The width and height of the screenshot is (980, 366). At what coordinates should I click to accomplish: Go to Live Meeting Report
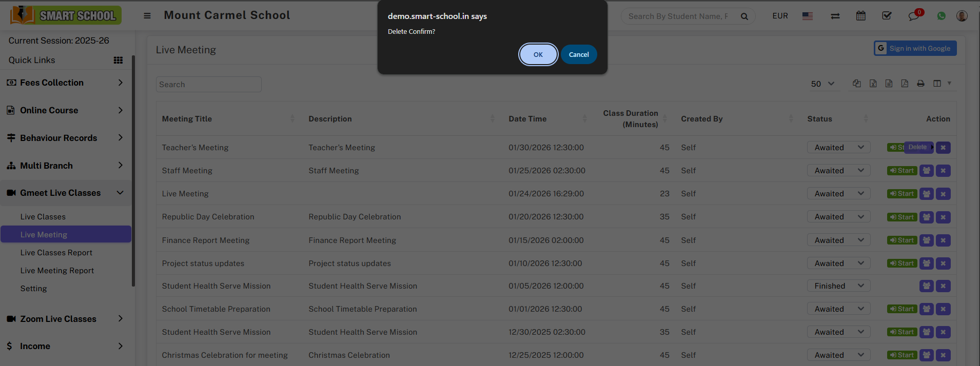click(57, 271)
